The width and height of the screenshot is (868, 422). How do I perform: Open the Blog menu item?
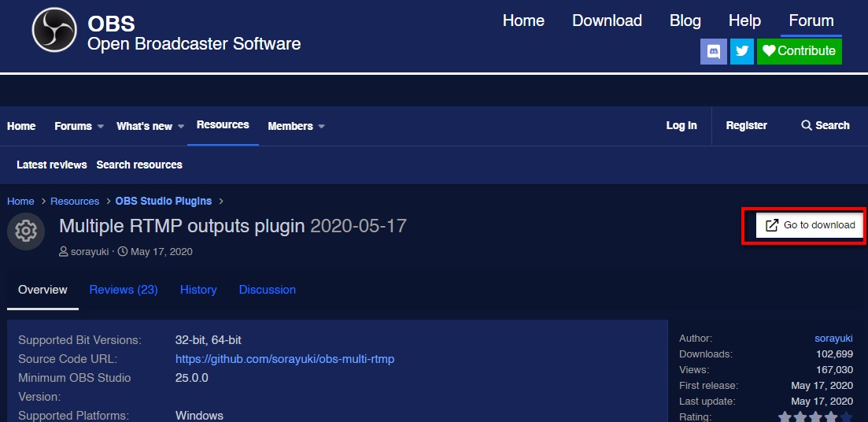[685, 21]
